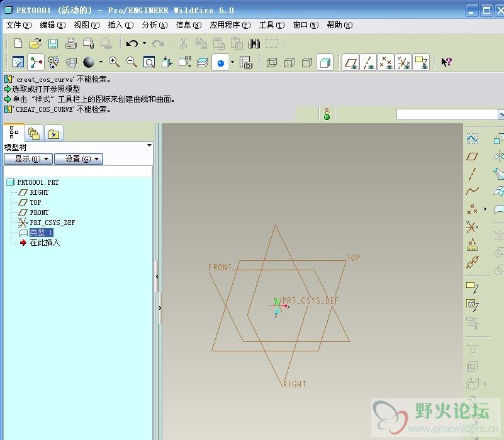Screen dimensions: 504x440
Task: Switch to No Hidden display
Action: [x=307, y=62]
